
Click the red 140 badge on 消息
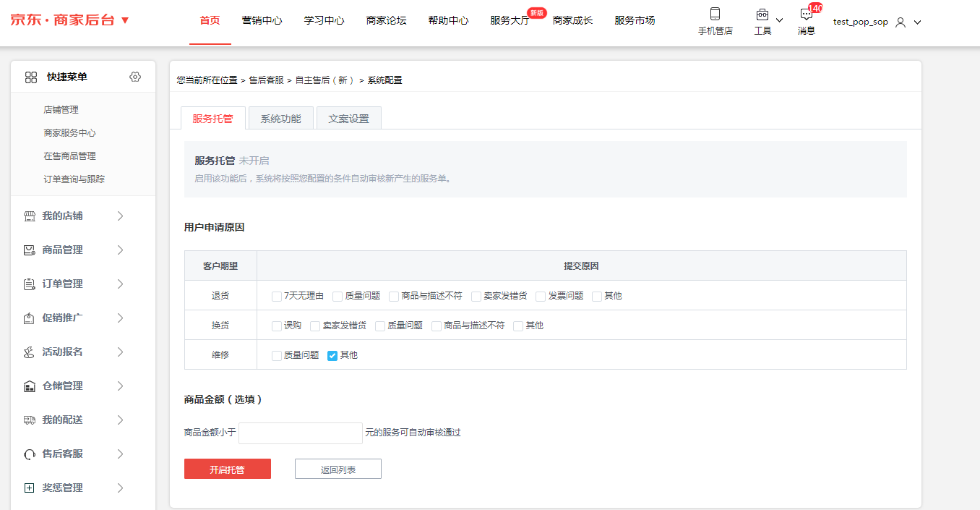[x=815, y=7]
